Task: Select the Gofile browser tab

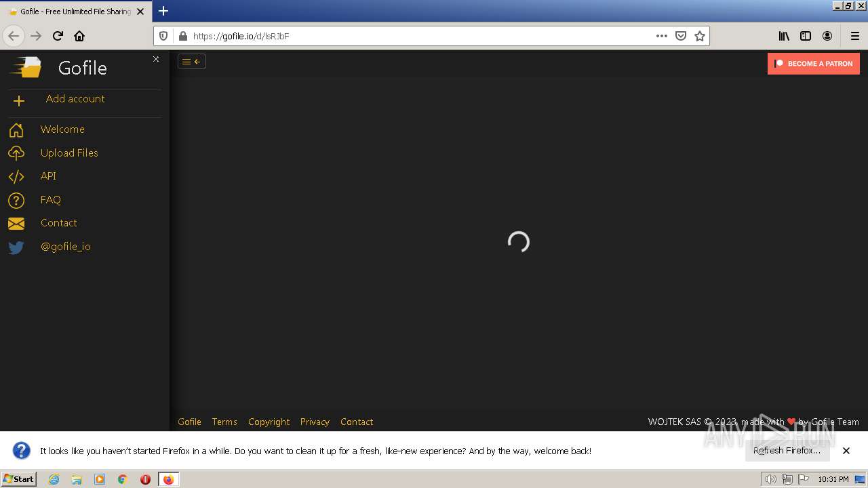Action: coord(75,12)
